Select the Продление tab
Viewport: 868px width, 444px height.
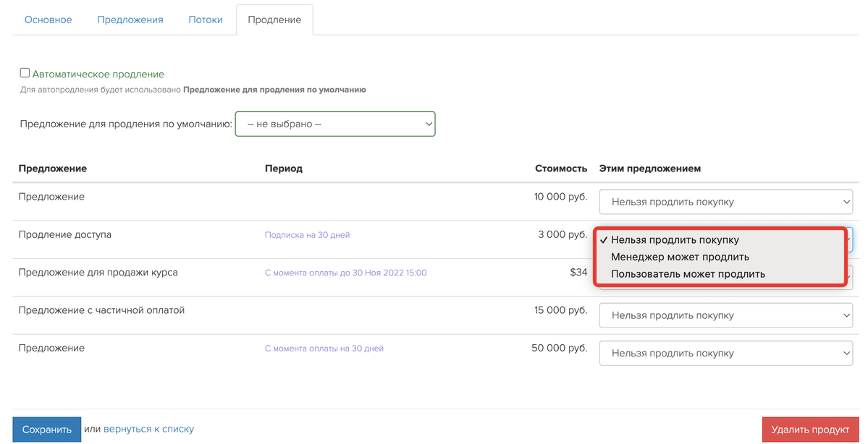[274, 20]
